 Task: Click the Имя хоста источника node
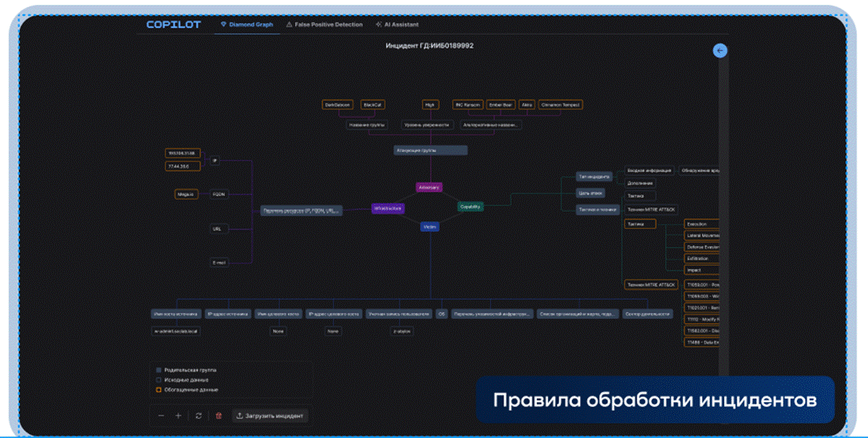point(176,314)
